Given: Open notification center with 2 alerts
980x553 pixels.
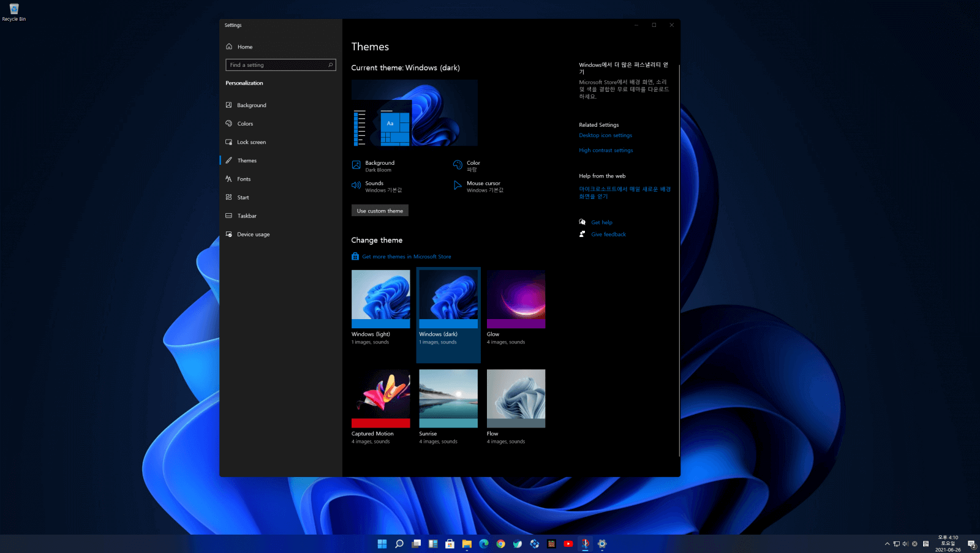Looking at the screenshot, I should (x=972, y=544).
